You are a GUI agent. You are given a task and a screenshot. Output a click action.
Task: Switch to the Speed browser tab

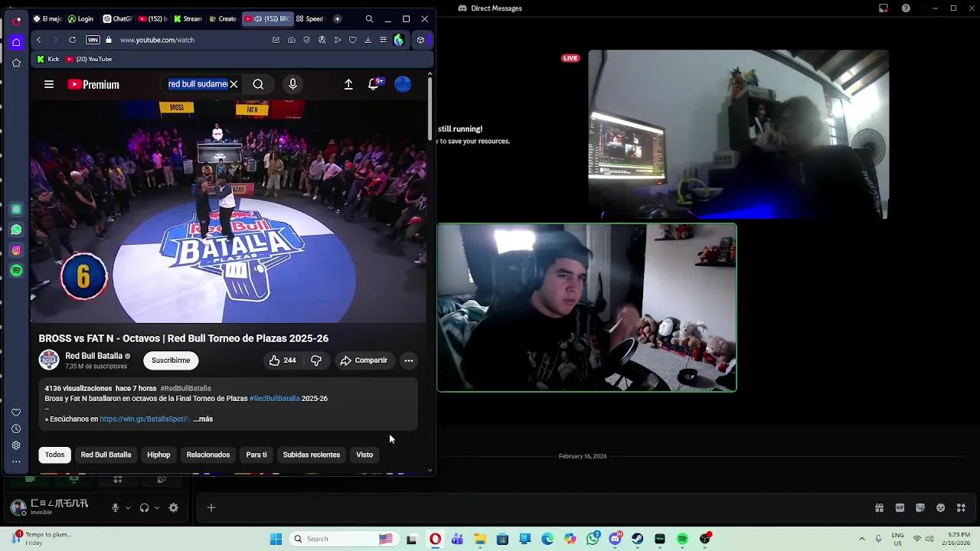310,18
